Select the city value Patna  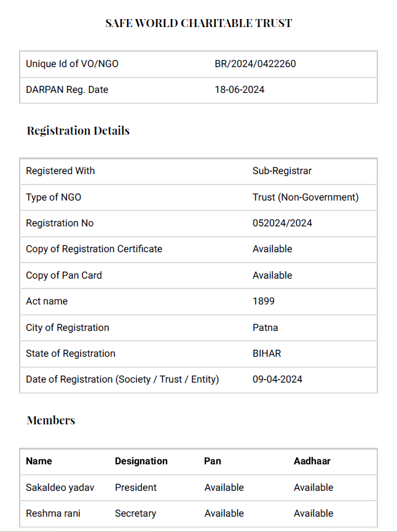pos(265,328)
